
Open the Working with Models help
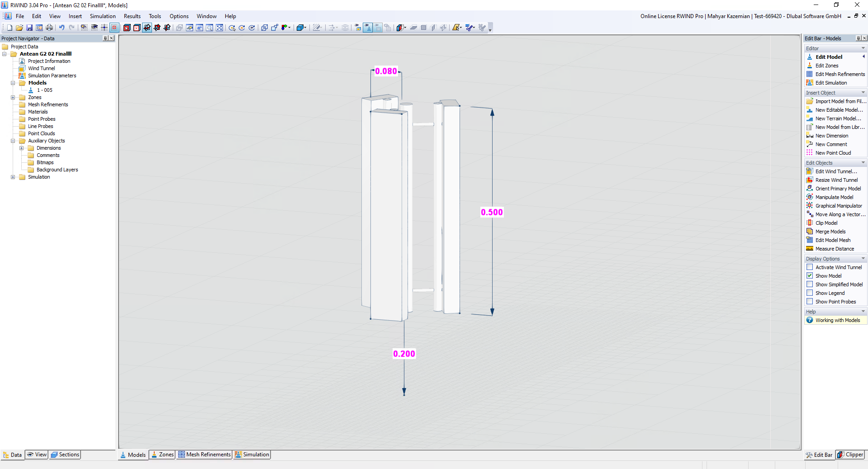tap(837, 320)
